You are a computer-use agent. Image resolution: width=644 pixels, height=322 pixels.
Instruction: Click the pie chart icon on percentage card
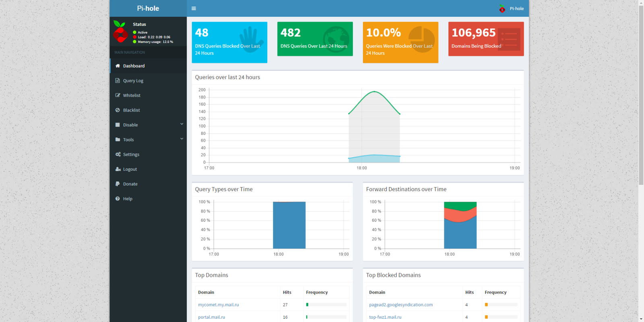[422, 39]
